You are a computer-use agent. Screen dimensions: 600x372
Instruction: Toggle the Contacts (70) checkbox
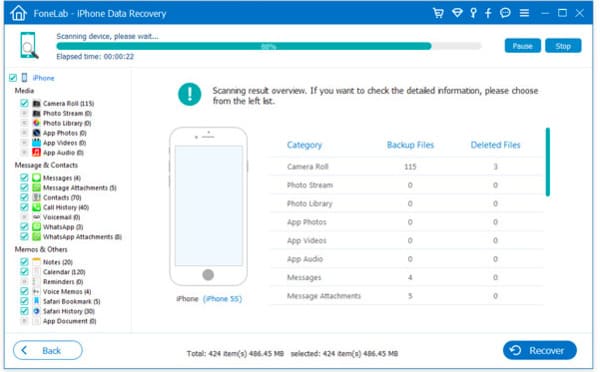(x=24, y=197)
